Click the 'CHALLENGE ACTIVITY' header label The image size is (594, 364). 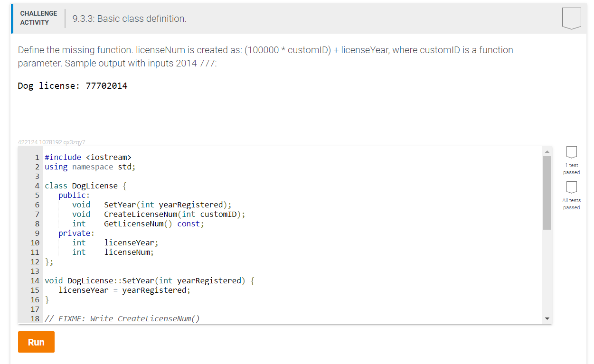click(x=38, y=17)
